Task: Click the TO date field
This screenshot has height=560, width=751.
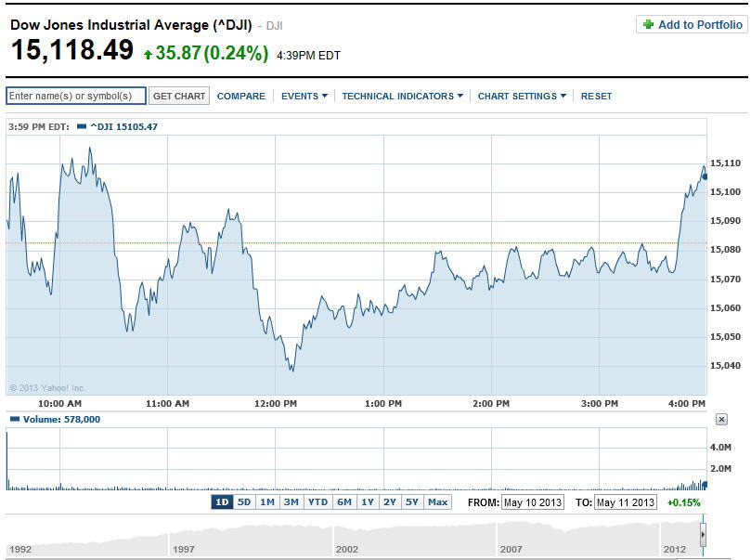Action: 625,502
